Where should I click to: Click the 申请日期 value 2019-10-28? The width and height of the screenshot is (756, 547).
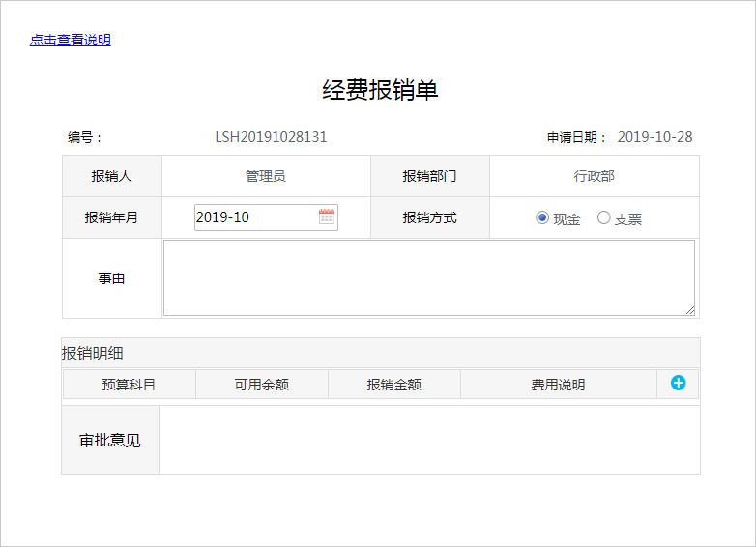(x=654, y=137)
